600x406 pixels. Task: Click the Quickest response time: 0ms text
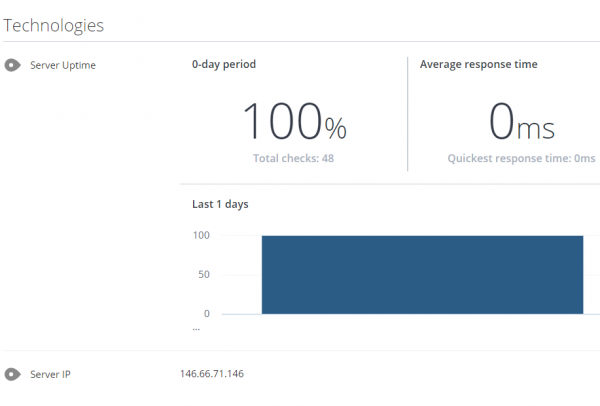(x=522, y=158)
